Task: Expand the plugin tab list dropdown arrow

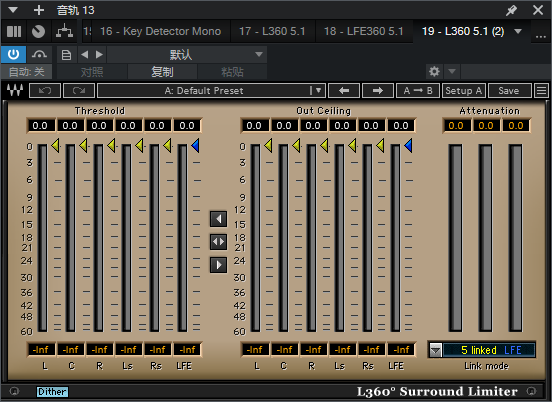Action: point(518,31)
